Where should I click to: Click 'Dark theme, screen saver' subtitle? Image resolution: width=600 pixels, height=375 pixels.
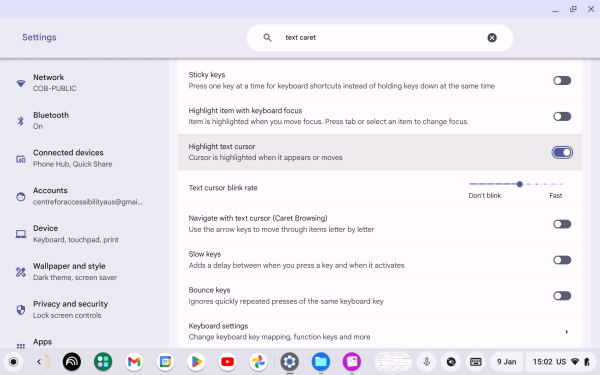click(x=75, y=277)
